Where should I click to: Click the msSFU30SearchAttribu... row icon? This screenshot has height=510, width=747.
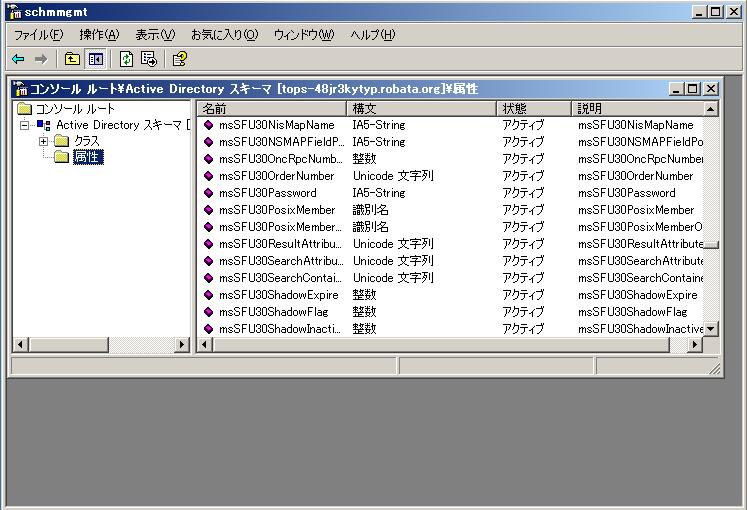[208, 261]
